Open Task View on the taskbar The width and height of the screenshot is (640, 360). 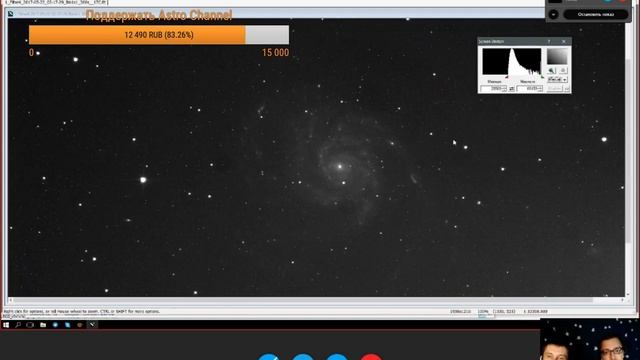(x=30, y=325)
